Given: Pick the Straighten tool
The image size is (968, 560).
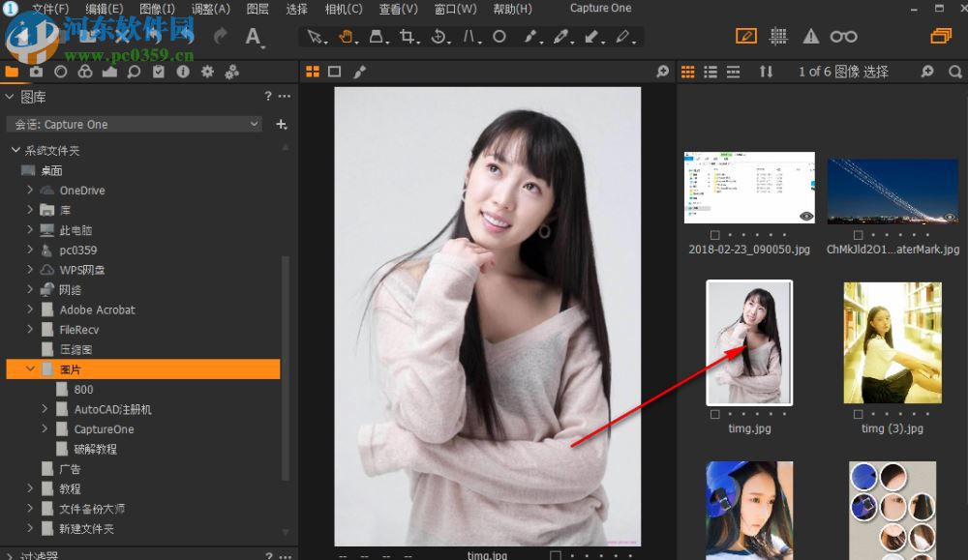Looking at the screenshot, I should (469, 37).
